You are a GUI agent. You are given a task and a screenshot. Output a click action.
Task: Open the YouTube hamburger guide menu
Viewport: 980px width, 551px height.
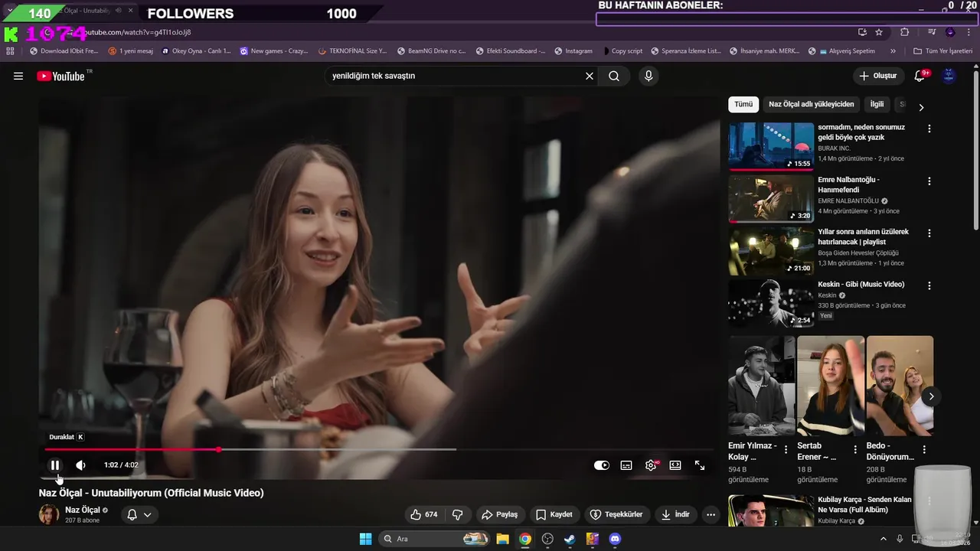click(x=18, y=76)
